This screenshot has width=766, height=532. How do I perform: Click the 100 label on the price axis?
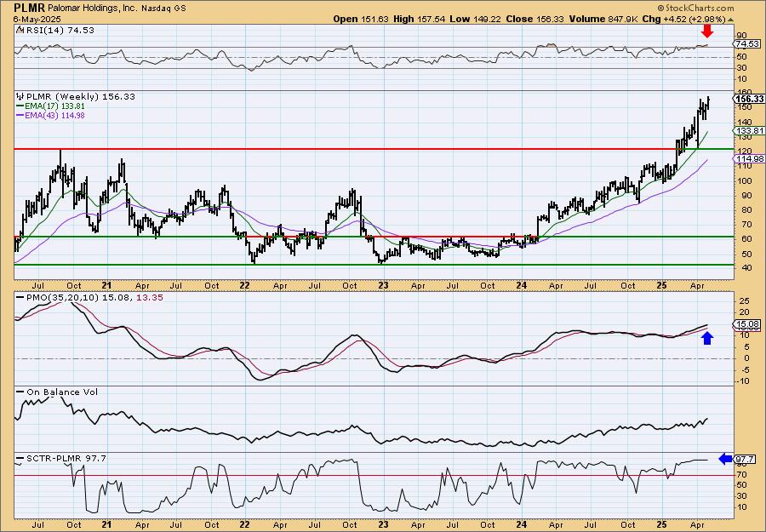pyautogui.click(x=745, y=180)
